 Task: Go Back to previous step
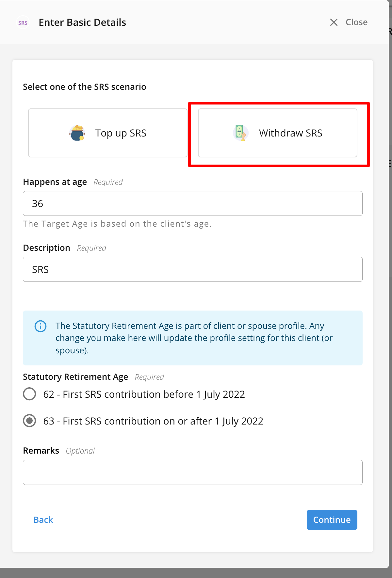(43, 520)
